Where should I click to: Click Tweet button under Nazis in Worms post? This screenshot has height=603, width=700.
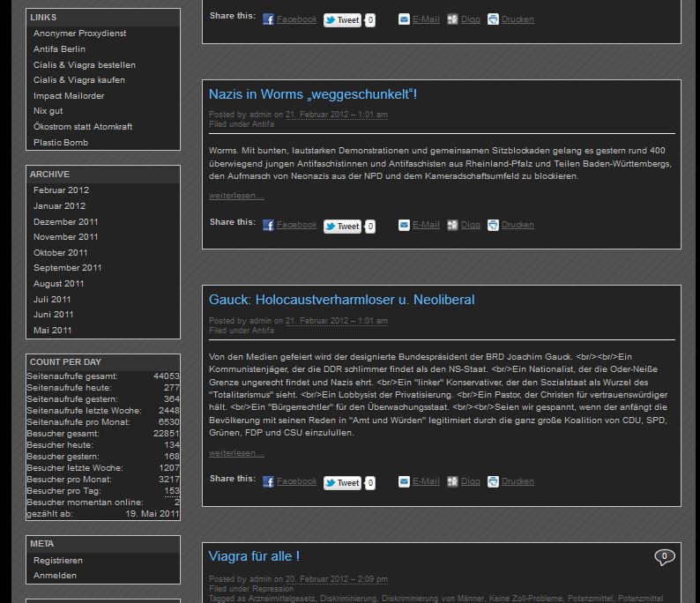click(342, 227)
